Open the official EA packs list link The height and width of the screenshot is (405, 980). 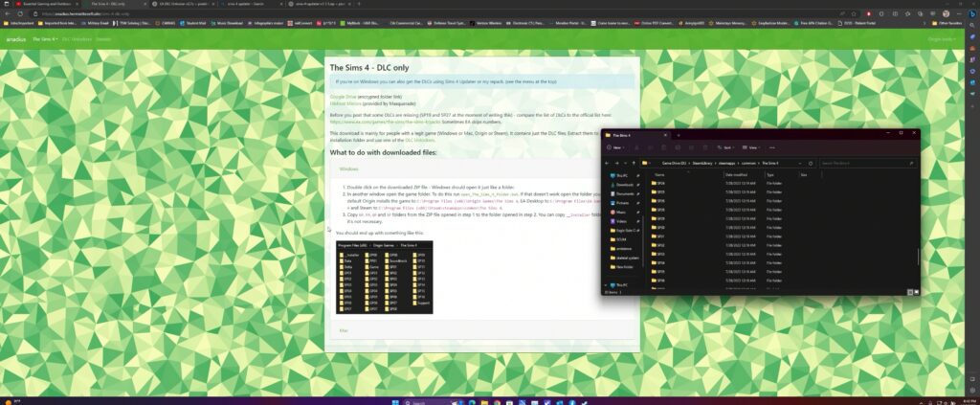pyautogui.click(x=384, y=122)
